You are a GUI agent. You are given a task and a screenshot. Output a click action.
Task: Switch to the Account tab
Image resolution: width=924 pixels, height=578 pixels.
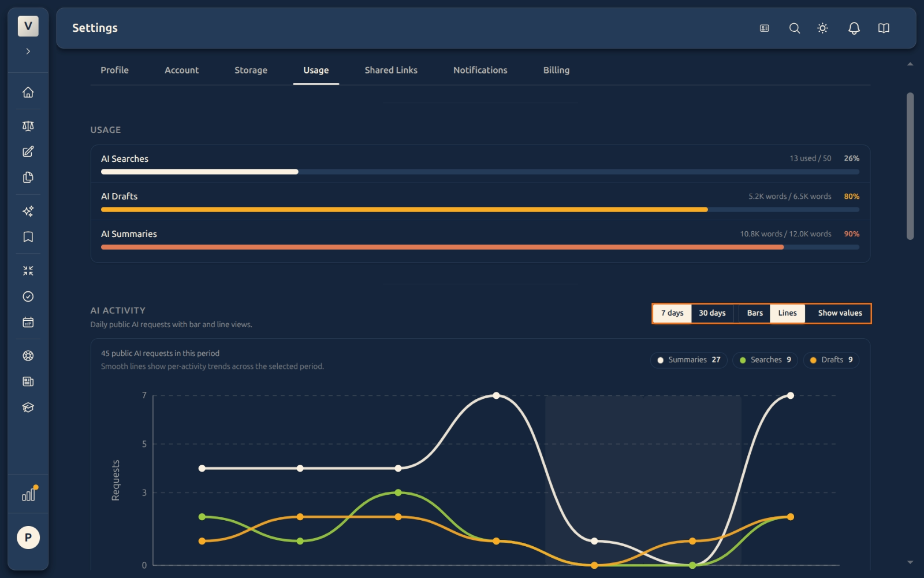click(x=181, y=70)
